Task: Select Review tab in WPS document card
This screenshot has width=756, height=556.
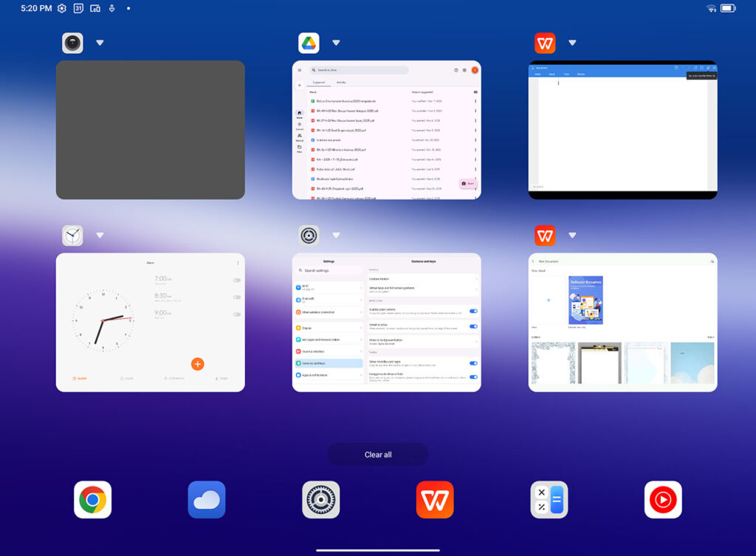Action: [581, 75]
